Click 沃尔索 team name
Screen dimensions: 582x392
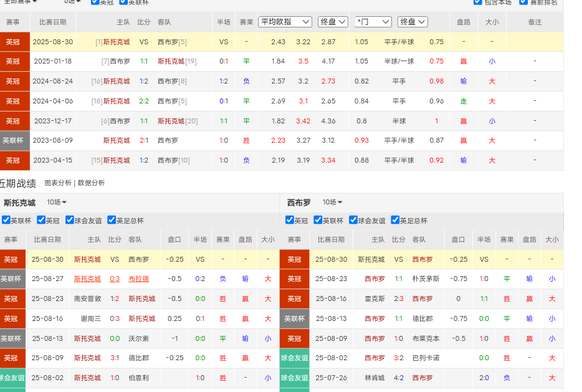tap(139, 338)
